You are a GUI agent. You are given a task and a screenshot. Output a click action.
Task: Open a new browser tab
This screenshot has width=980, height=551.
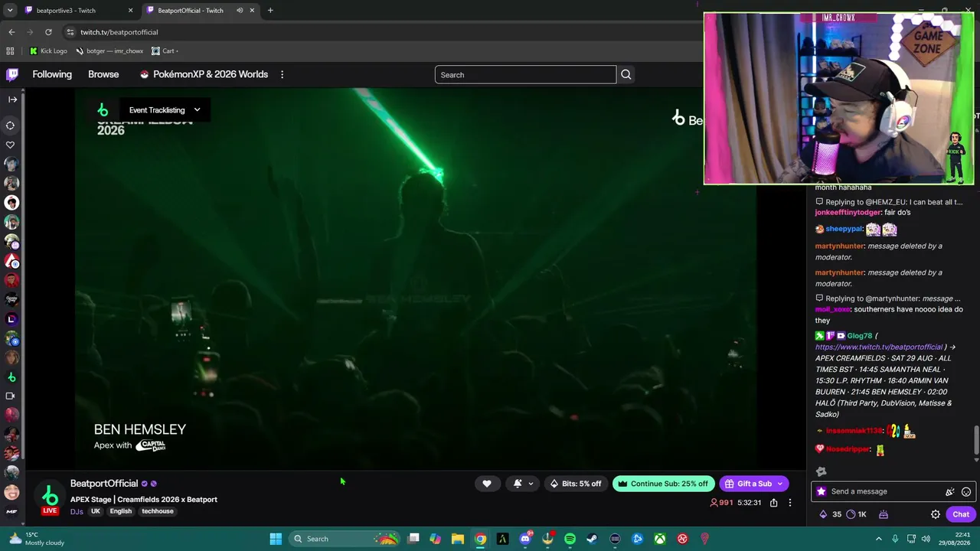tap(270, 11)
